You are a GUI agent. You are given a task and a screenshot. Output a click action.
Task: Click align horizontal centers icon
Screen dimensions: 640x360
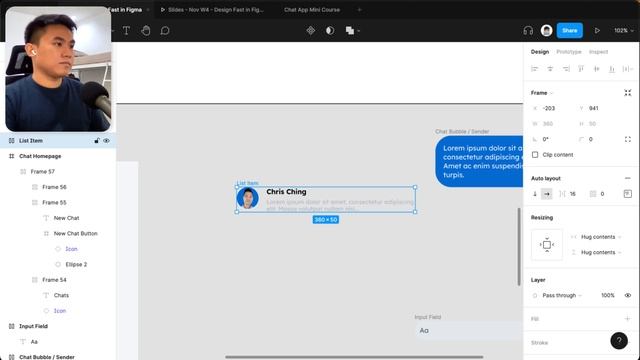coord(550,69)
